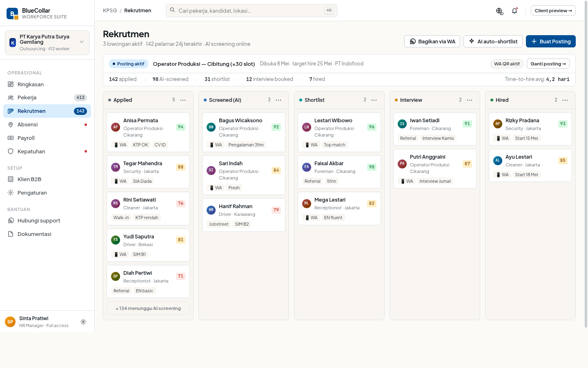The image size is (588, 368).
Task: Share via Bagikan via WA button
Action: tap(432, 41)
